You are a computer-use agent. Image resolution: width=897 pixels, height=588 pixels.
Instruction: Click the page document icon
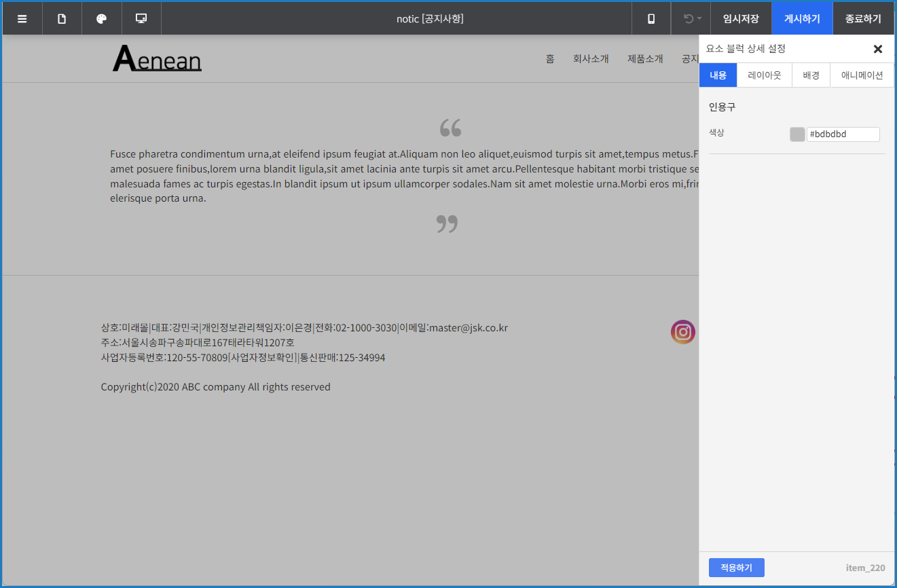pyautogui.click(x=62, y=19)
